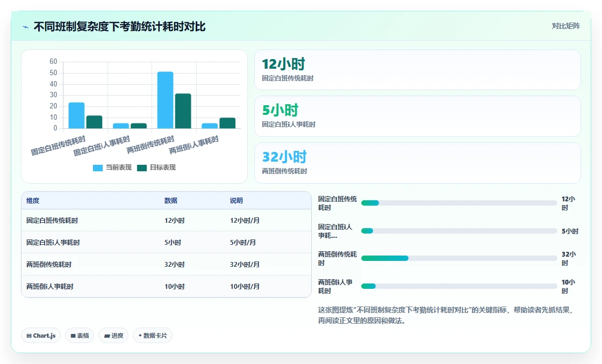This screenshot has width=602, height=364.
Task: Click the 32小时 table data cell
Action: pyautogui.click(x=175, y=264)
